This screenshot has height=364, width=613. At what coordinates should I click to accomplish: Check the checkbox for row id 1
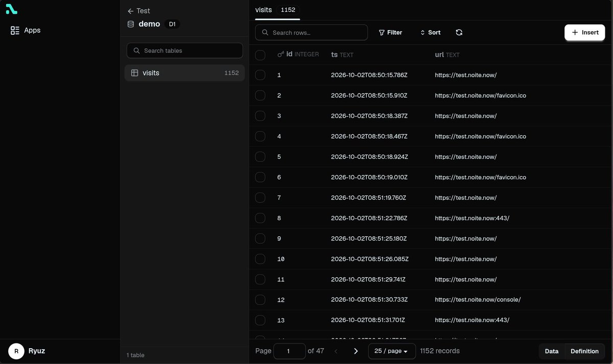click(260, 75)
